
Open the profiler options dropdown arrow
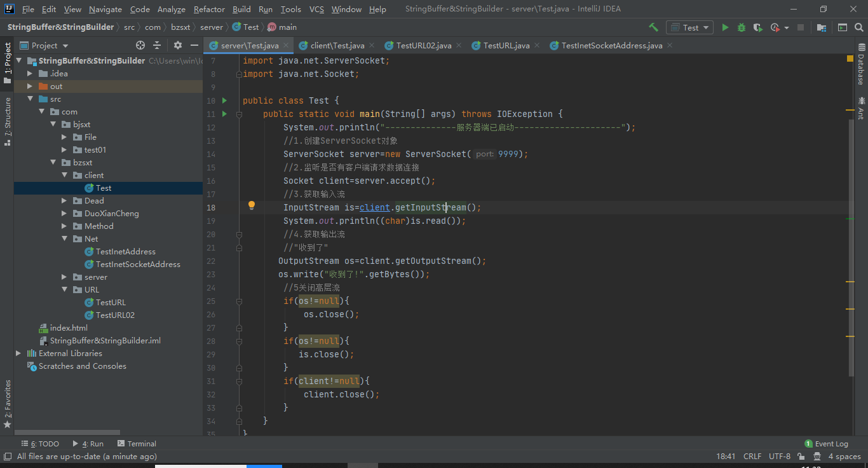pos(786,28)
